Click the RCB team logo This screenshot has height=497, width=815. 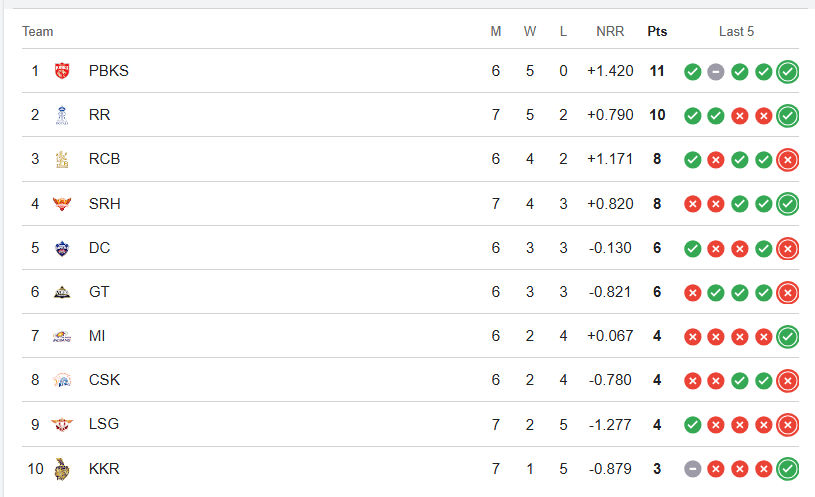pyautogui.click(x=63, y=159)
